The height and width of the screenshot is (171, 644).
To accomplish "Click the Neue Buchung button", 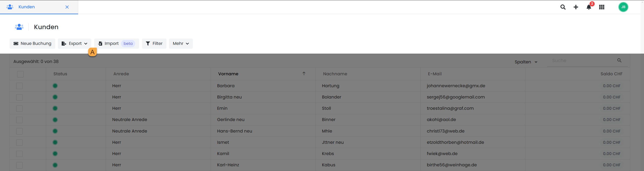I will tap(33, 44).
